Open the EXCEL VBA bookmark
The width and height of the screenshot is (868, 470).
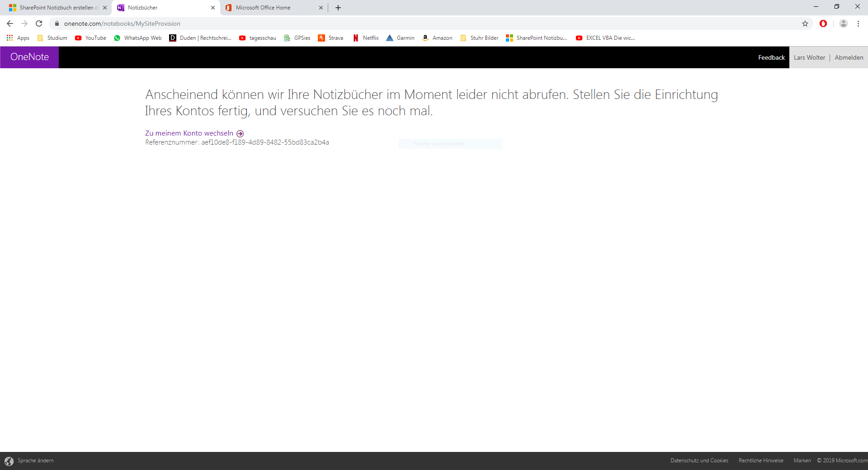point(605,38)
